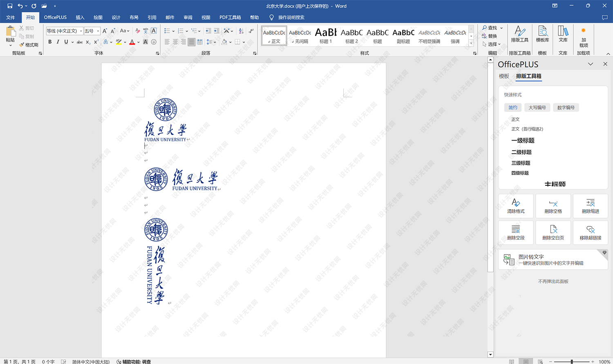Select 大写编号 quick style

point(537,107)
